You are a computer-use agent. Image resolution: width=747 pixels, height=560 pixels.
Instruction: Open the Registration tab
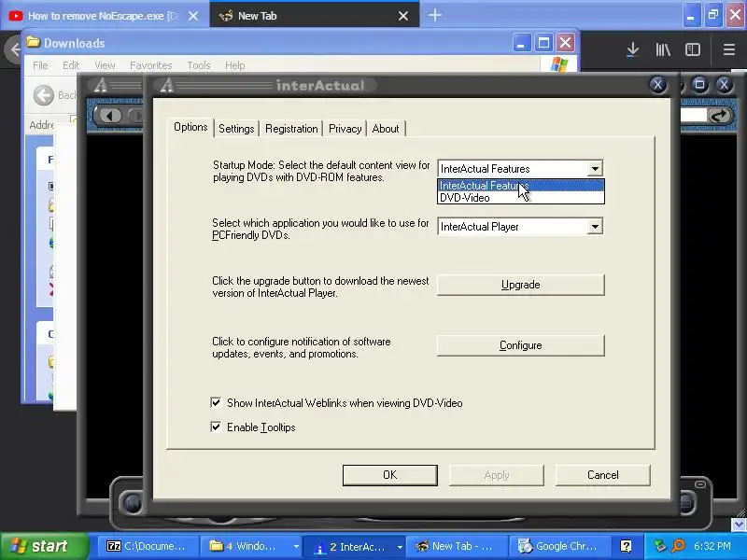(291, 129)
